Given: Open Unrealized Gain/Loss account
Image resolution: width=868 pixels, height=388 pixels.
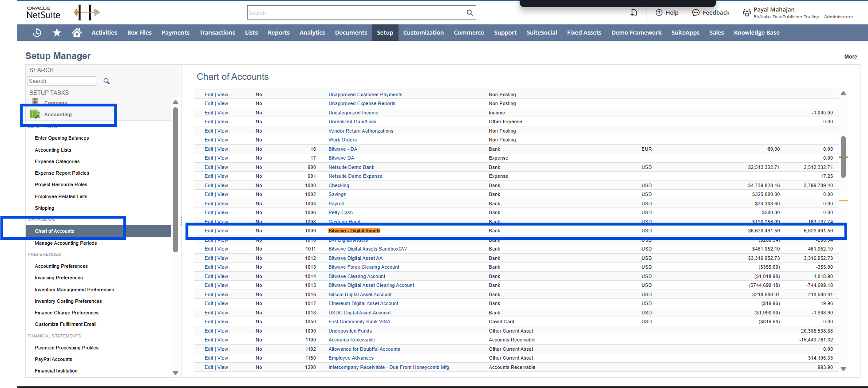Looking at the screenshot, I should tap(352, 121).
